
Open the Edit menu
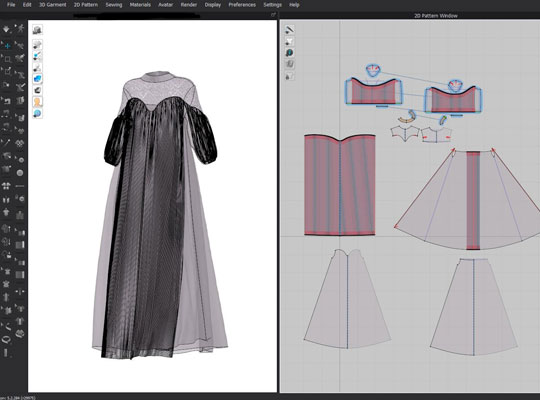[x=27, y=5]
